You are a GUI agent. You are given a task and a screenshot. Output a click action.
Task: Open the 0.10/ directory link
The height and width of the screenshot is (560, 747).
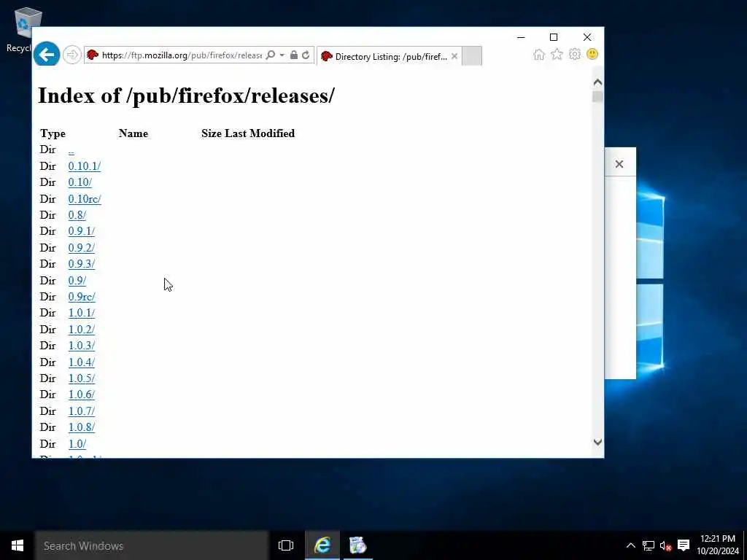click(80, 182)
